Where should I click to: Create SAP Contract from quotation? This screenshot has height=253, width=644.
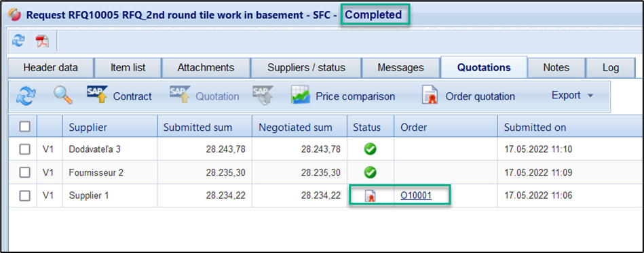click(x=119, y=96)
